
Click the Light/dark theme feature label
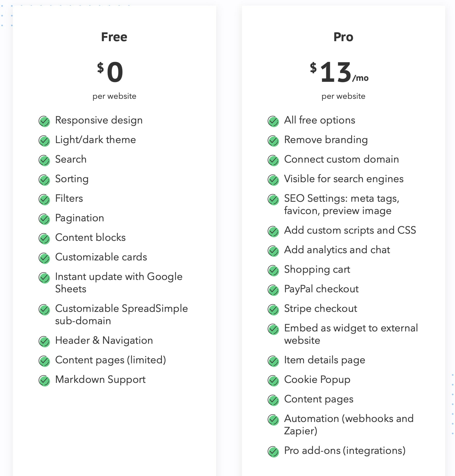pos(95,140)
